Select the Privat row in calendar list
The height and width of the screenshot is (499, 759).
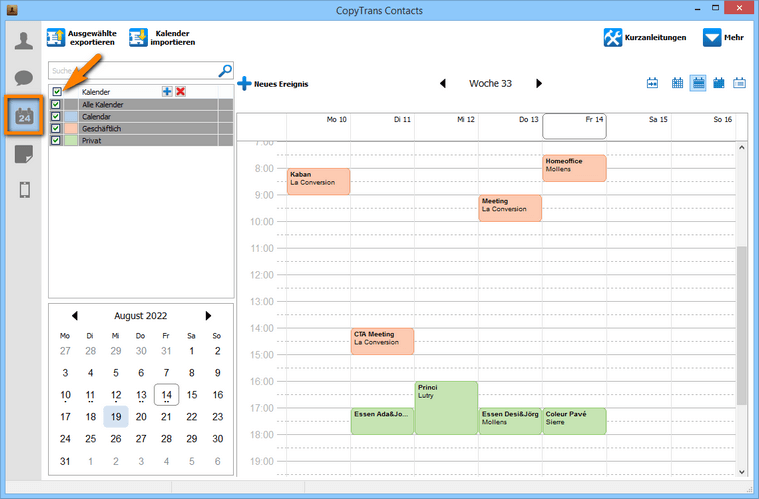(141, 141)
